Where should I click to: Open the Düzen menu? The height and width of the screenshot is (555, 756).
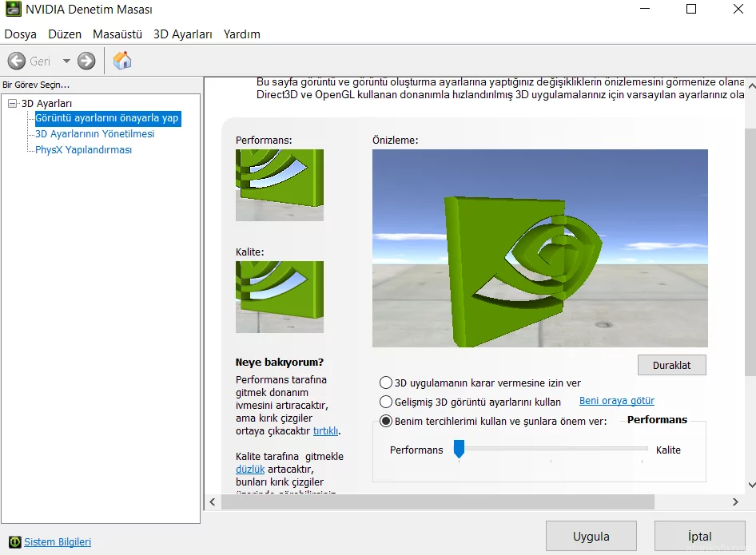point(65,34)
